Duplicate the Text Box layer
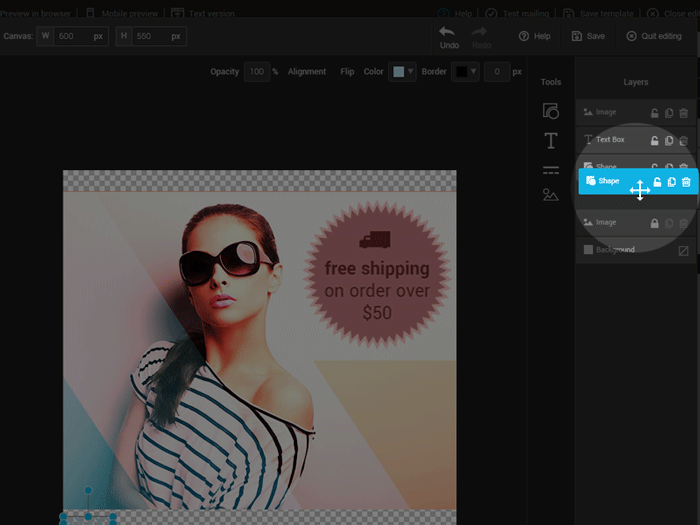Image resolution: width=700 pixels, height=525 pixels. [670, 141]
